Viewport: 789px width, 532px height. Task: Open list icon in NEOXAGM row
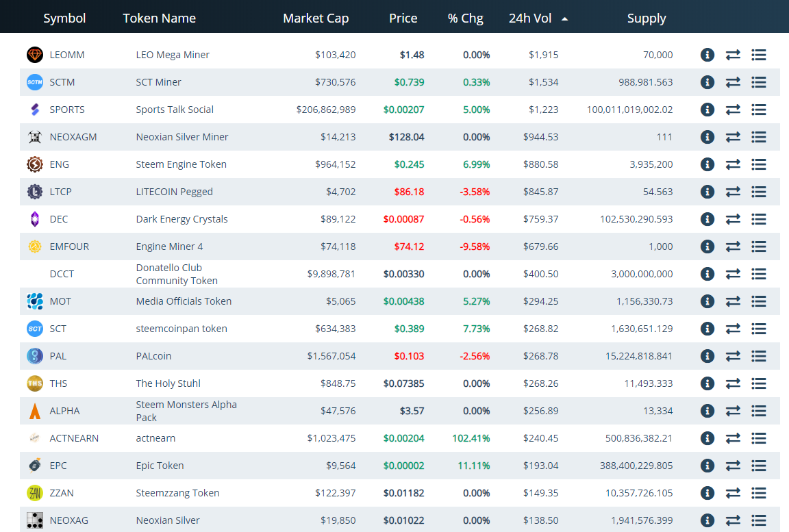tap(759, 137)
